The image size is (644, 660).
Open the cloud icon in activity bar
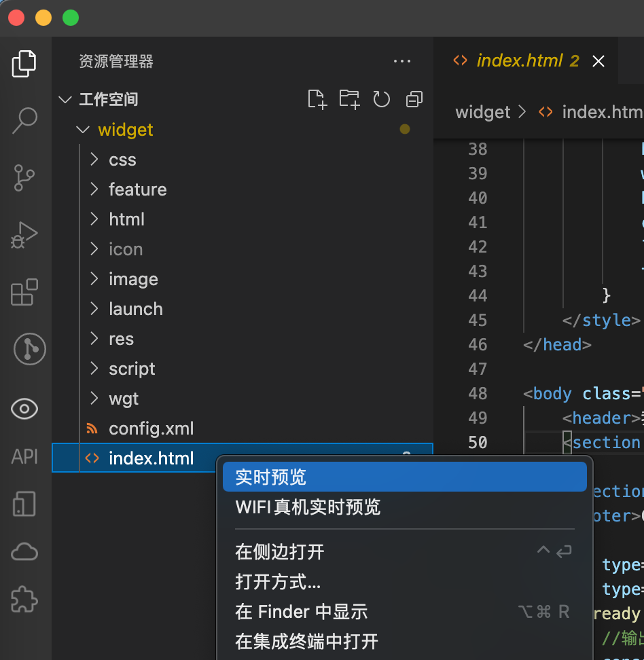coord(24,552)
